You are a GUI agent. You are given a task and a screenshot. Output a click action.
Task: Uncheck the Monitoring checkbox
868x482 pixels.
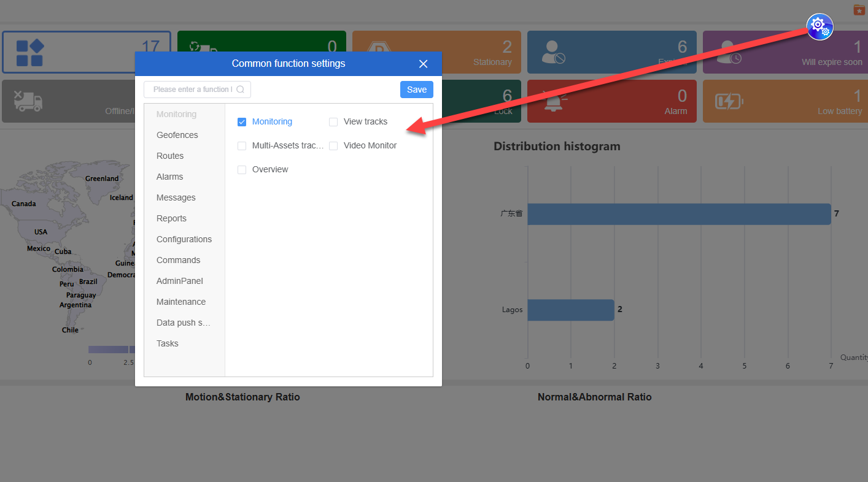[242, 122]
